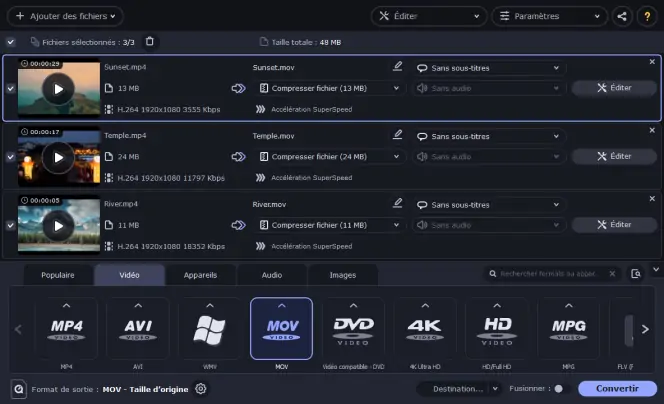
Task: Choose the MPG video format
Action: (569, 329)
